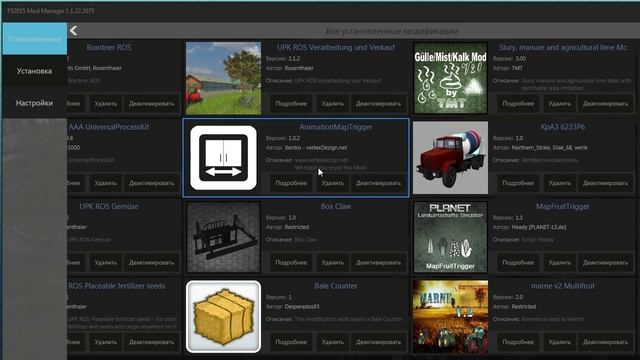The width and height of the screenshot is (640, 360).
Task: Click Удалить for UPK ROS Verarbeitung und Verkauf
Action: pyautogui.click(x=332, y=104)
